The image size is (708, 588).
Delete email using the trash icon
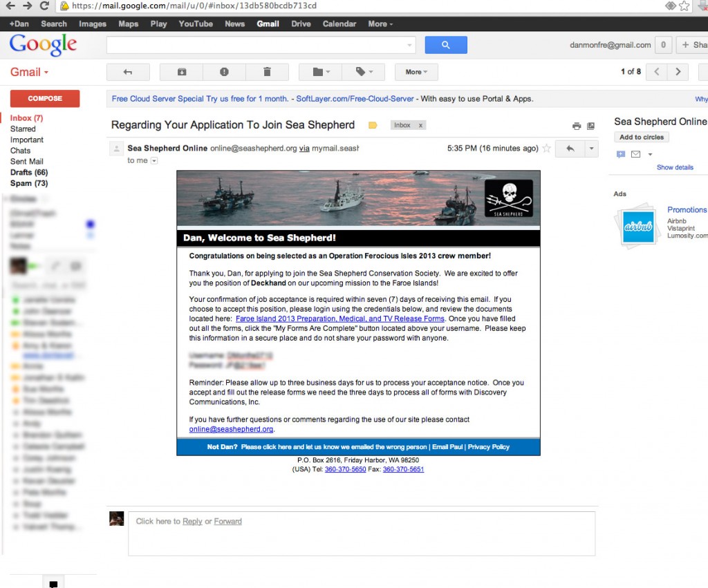[267, 72]
